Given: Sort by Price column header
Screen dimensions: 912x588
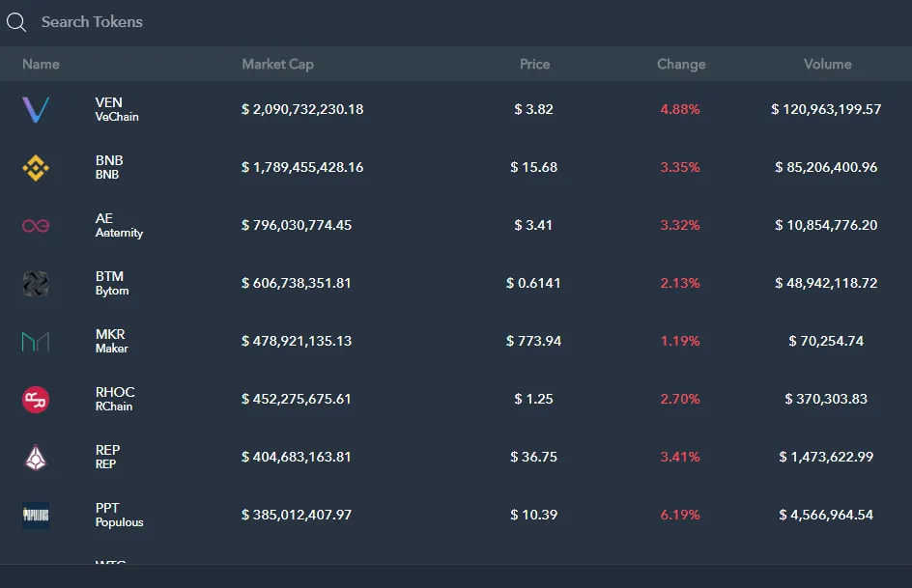Looking at the screenshot, I should pyautogui.click(x=534, y=64).
